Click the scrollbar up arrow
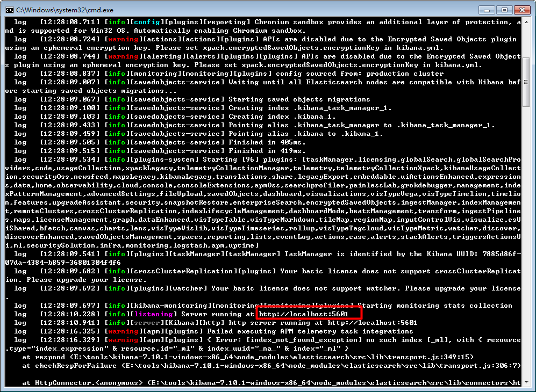The height and width of the screenshot is (392, 536). tap(526, 22)
